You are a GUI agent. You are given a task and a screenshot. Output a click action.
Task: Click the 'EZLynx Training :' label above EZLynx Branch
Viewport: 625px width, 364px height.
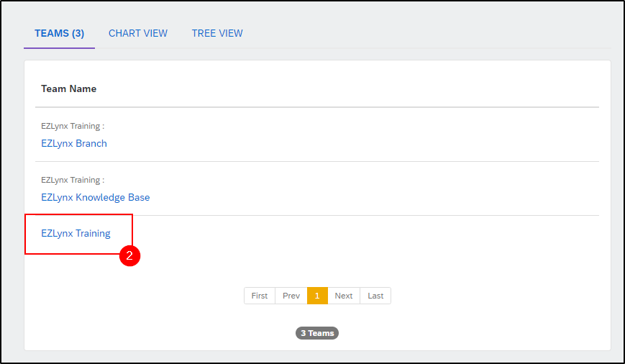click(73, 126)
